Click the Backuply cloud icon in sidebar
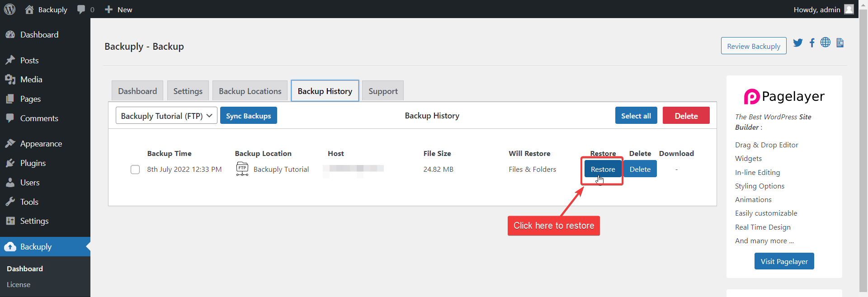 tap(10, 247)
